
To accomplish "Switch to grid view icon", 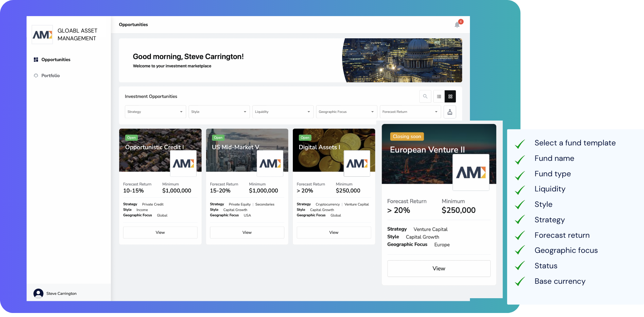I will (x=450, y=96).
